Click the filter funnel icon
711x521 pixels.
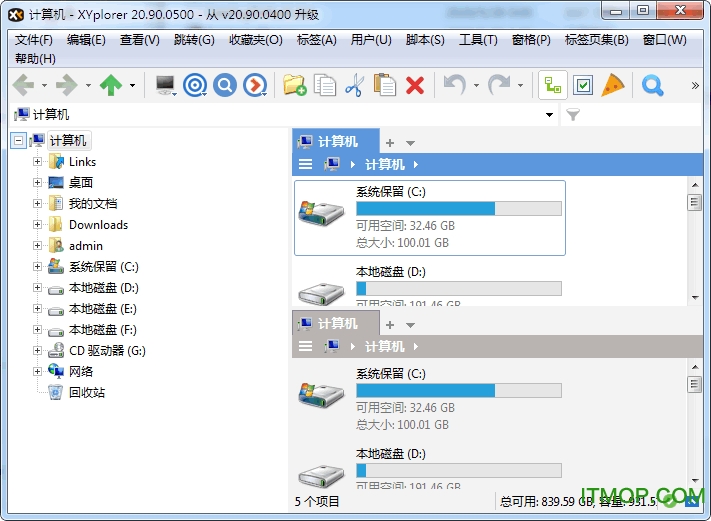(x=573, y=114)
